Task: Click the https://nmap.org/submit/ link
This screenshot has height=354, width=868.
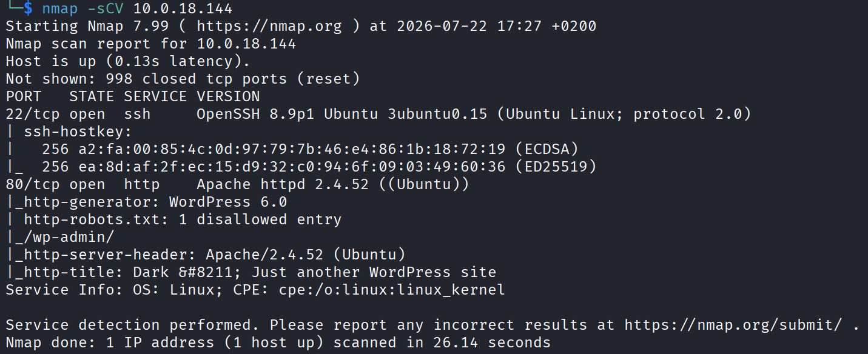Action: click(733, 325)
